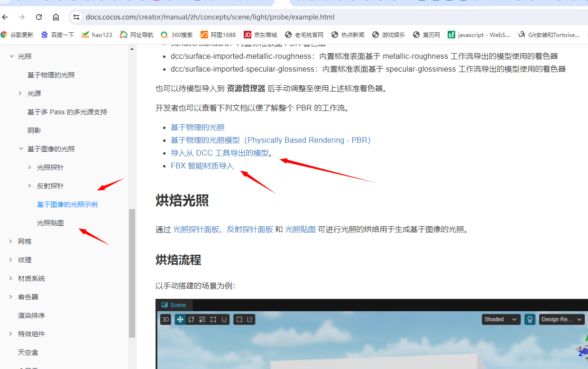
Task: Expand the 着色器 sidebar section
Action: (11, 297)
